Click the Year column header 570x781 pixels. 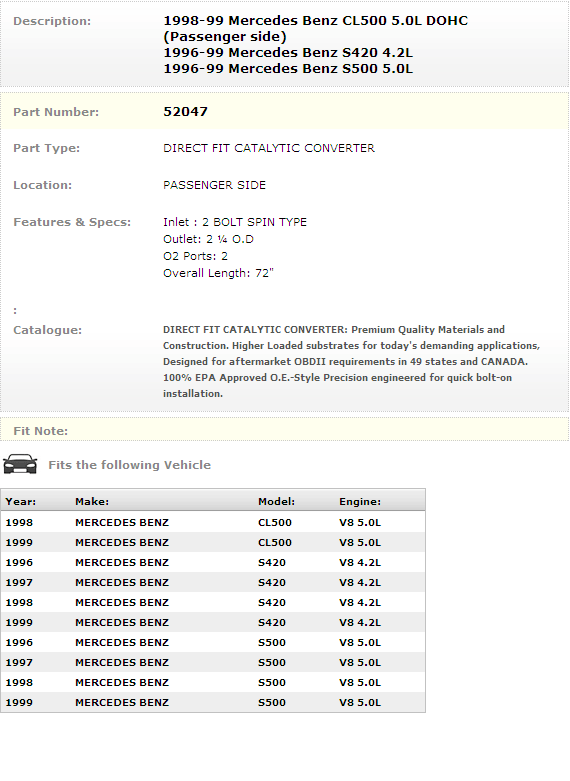click(20, 502)
